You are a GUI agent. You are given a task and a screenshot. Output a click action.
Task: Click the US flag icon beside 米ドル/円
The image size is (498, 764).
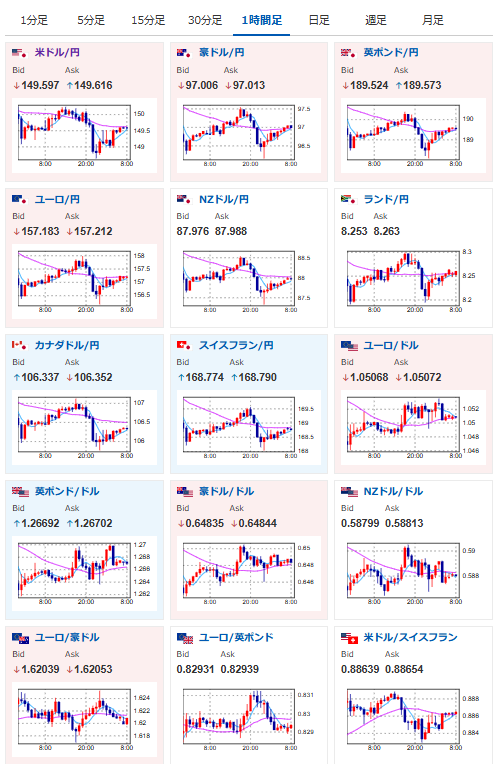coord(19,53)
